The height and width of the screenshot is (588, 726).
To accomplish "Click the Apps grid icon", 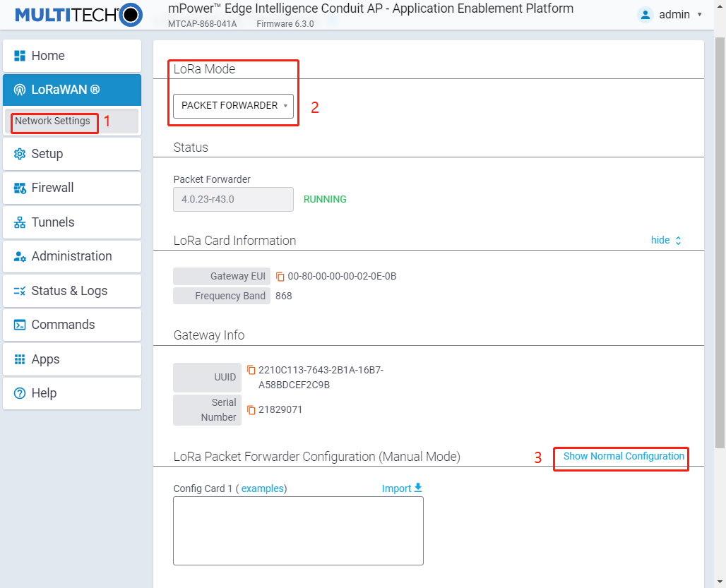I will tap(20, 359).
